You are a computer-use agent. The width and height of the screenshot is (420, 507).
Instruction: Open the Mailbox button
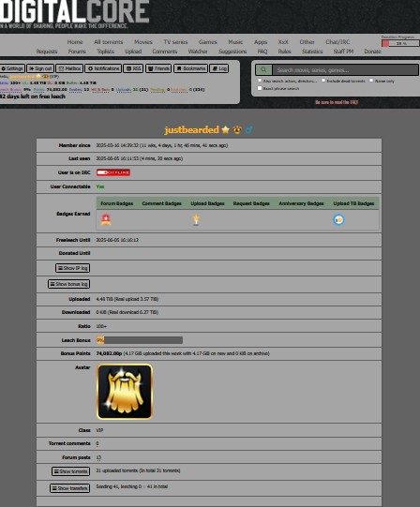(x=69, y=68)
